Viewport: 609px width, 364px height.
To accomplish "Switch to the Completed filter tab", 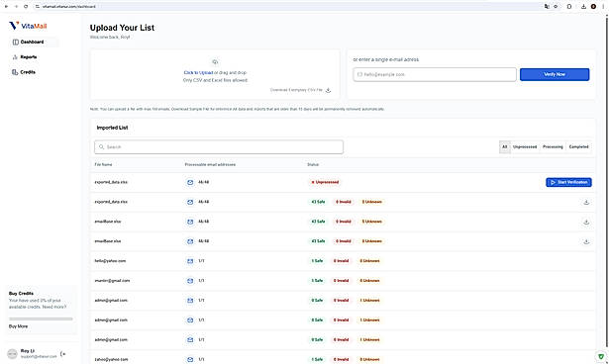I will [x=578, y=147].
